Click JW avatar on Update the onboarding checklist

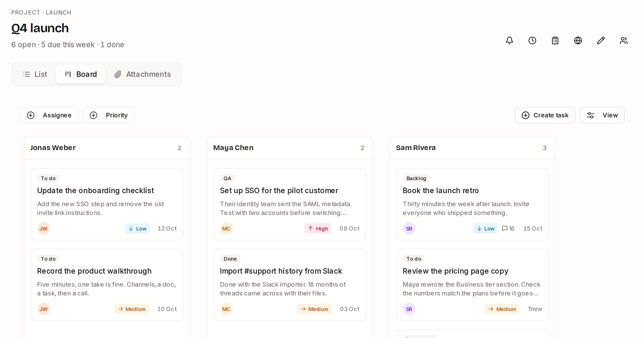(x=43, y=229)
